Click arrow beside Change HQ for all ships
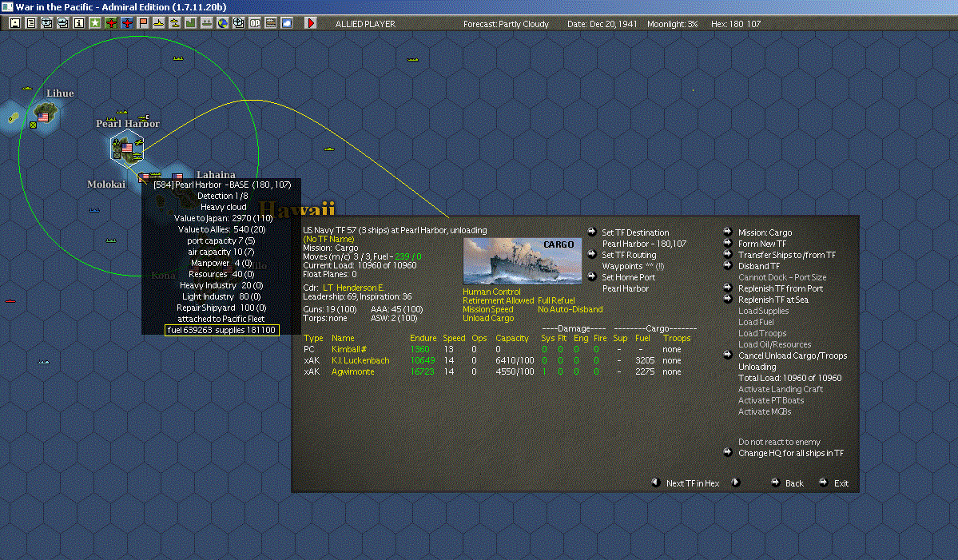Screen dimensions: 958x560 pyautogui.click(x=728, y=452)
